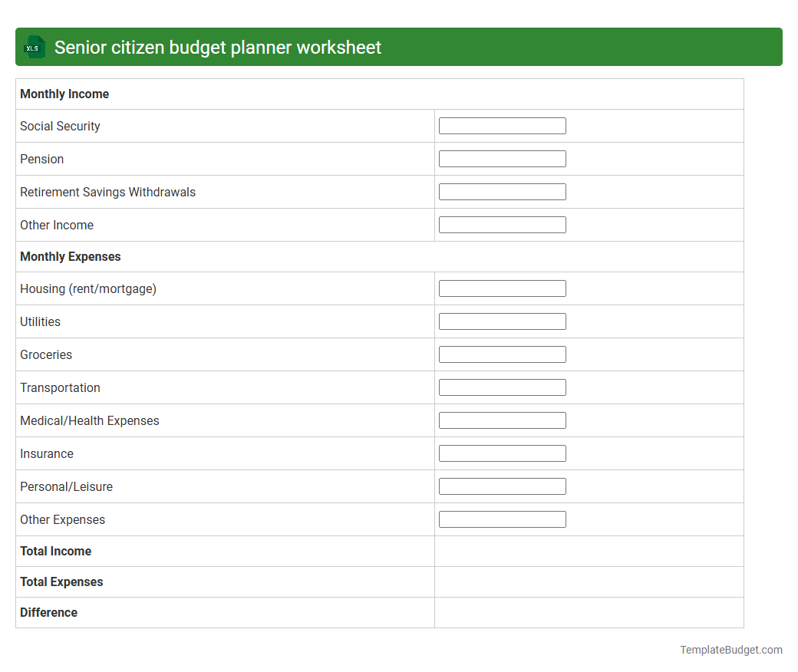Click the Groceries entry field
Viewport: 798px width, 672px height.
[x=502, y=354]
